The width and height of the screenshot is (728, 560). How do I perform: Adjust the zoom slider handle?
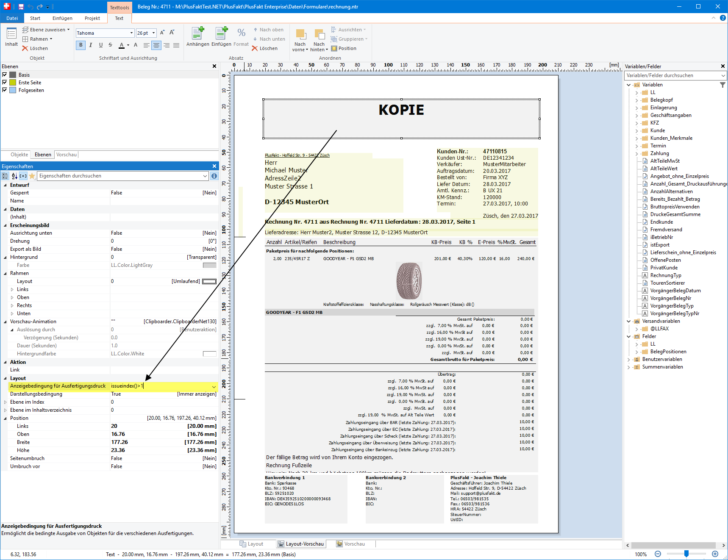click(x=686, y=554)
